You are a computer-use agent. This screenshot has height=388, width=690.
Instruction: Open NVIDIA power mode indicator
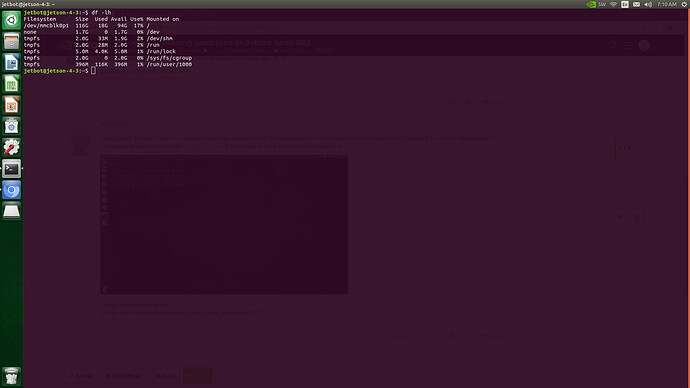[591, 4]
